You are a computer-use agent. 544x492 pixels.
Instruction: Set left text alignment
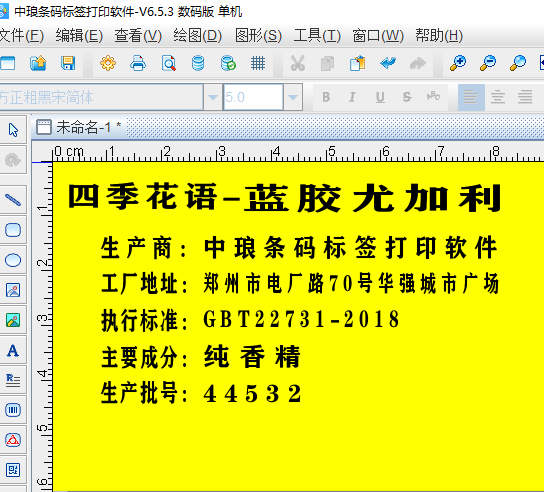(471, 97)
